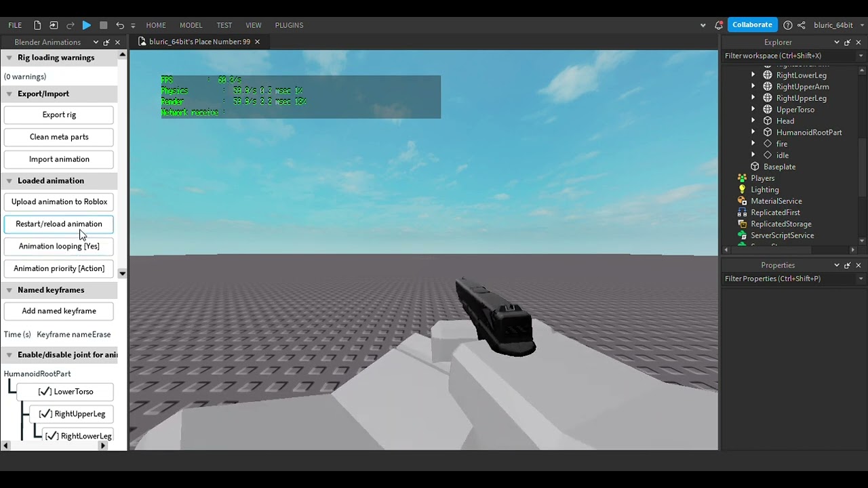
Task: Collapse the Rig loading warnings section
Action: coord(9,58)
